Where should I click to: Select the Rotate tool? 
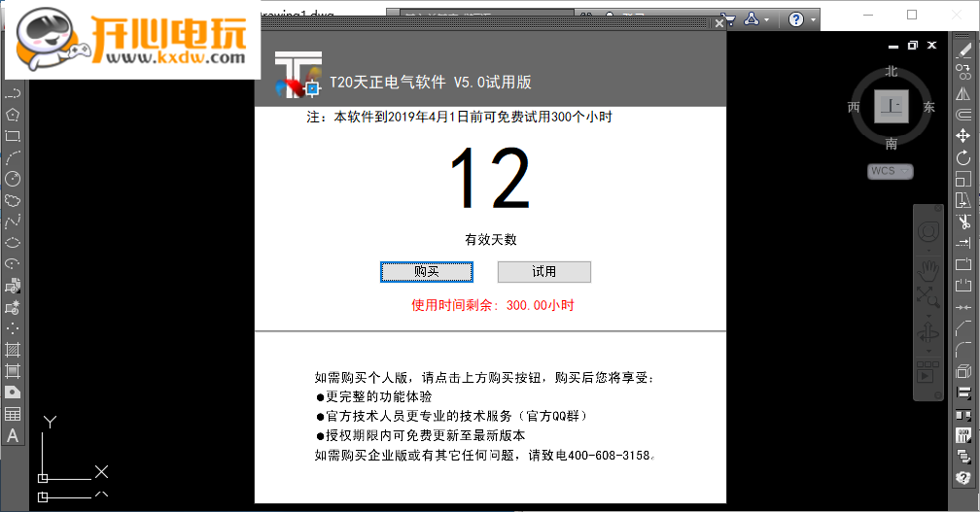point(963,157)
